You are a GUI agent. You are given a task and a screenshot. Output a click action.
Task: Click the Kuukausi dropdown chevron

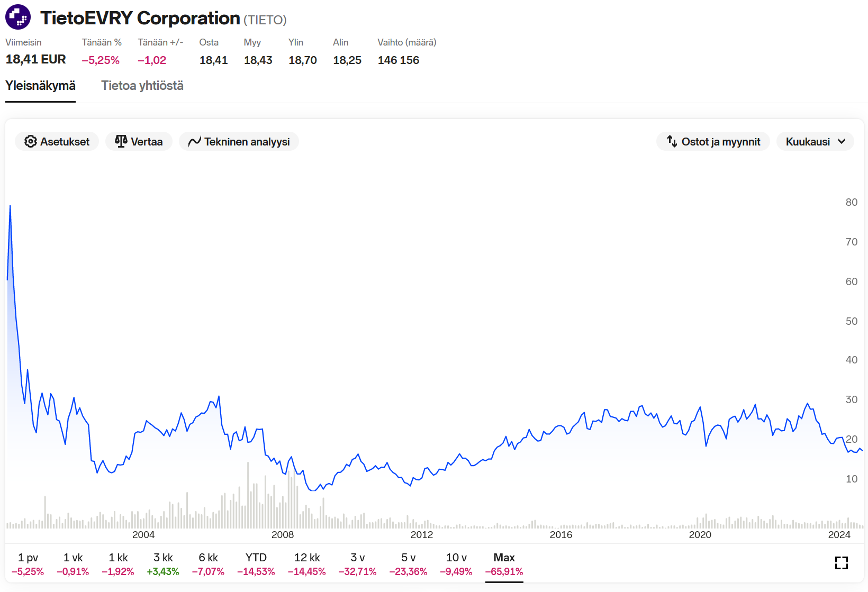842,141
